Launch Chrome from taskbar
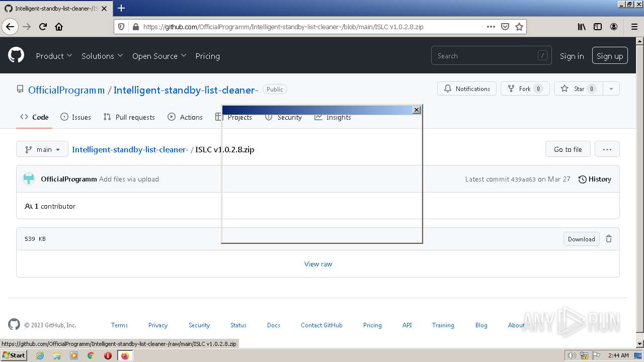The height and width of the screenshot is (362, 644). point(91,355)
